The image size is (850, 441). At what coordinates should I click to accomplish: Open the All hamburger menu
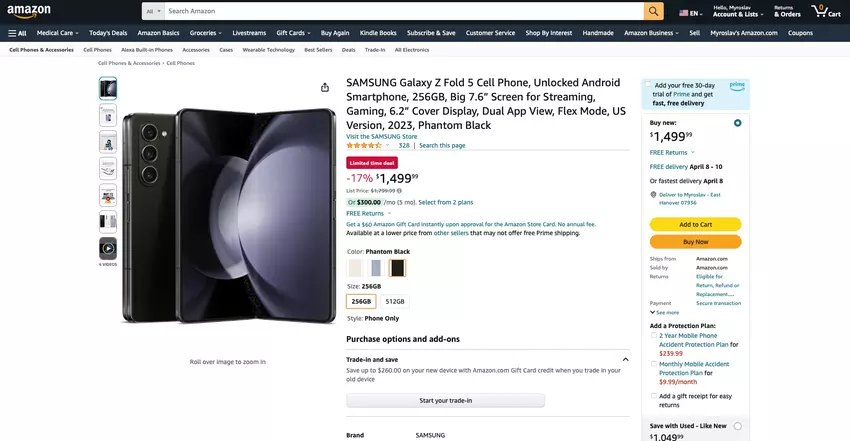17,33
